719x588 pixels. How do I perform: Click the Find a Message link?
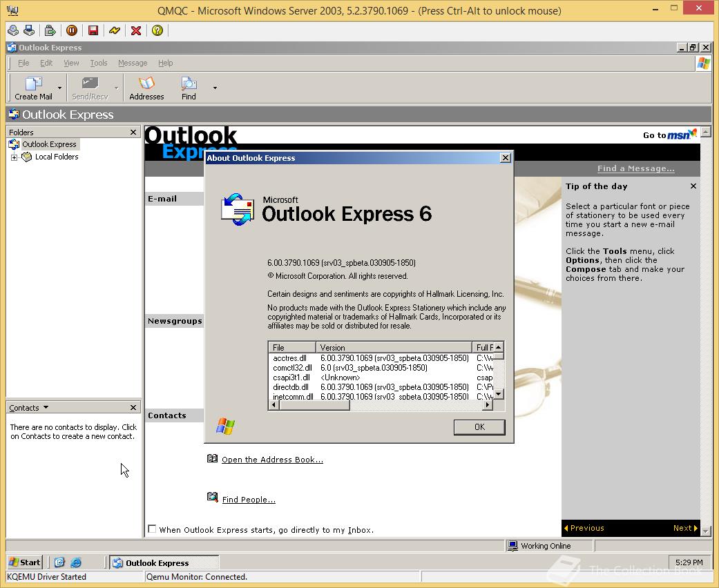click(x=635, y=168)
